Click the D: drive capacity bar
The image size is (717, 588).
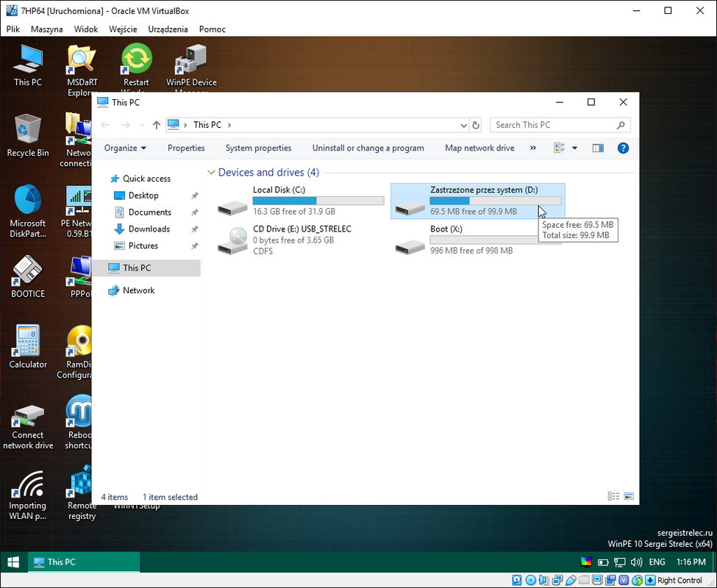496,201
